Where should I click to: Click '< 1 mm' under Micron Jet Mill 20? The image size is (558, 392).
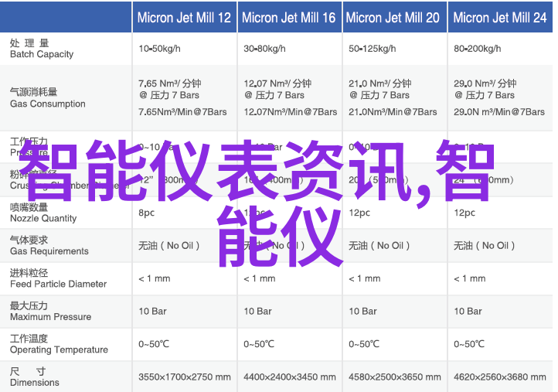tap(365, 278)
